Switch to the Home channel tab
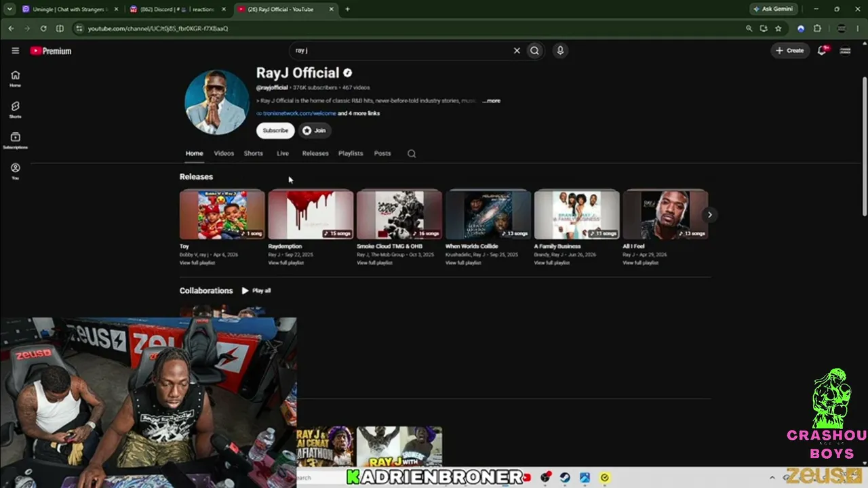 click(194, 153)
